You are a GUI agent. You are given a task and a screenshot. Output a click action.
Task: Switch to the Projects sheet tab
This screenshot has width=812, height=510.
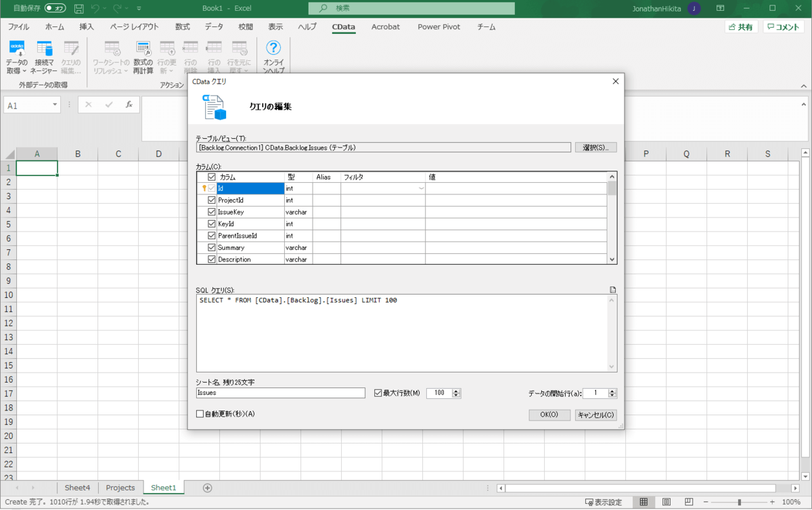120,488
